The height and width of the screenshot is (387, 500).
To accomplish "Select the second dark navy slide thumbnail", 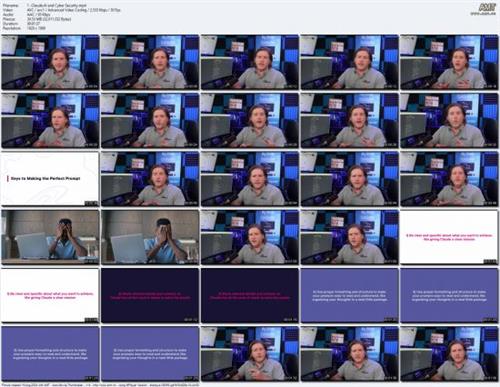I will point(250,295).
